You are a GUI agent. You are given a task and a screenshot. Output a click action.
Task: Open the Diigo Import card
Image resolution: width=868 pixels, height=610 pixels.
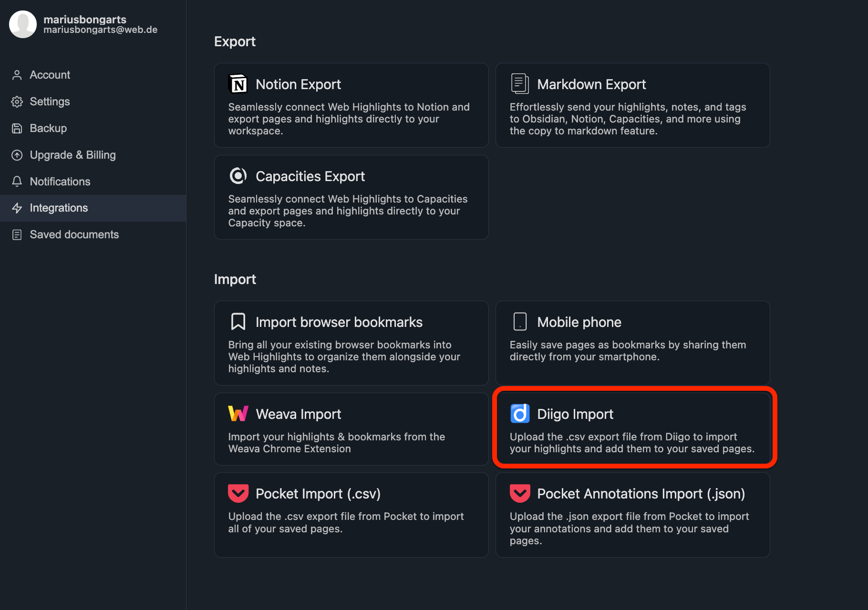(633, 428)
